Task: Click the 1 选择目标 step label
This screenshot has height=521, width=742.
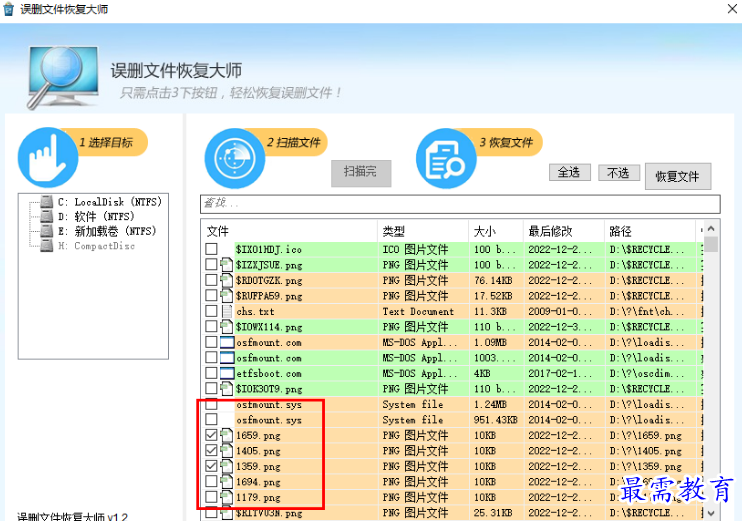Action: coord(106,142)
